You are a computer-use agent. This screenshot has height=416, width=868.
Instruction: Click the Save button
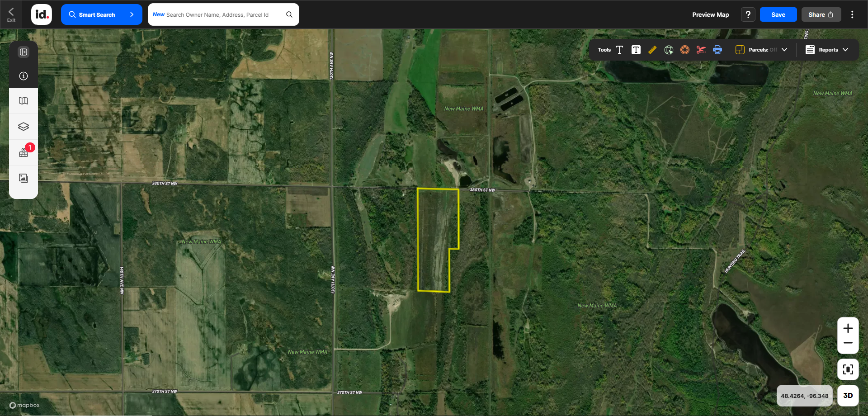pos(778,14)
